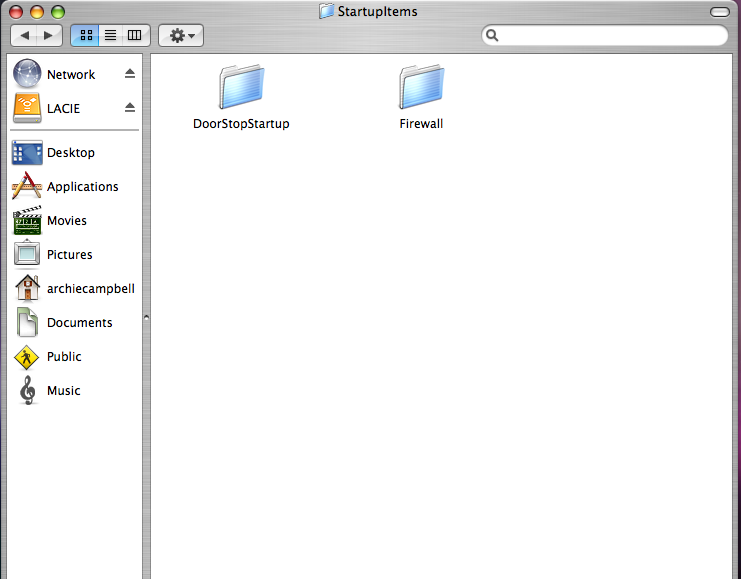
Task: Click the Documents label in sidebar
Action: coord(80,323)
